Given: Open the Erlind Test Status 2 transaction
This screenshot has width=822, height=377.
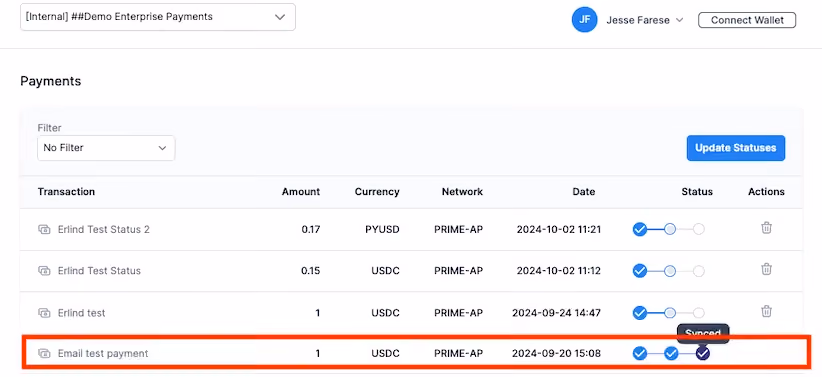Looking at the screenshot, I should (103, 229).
